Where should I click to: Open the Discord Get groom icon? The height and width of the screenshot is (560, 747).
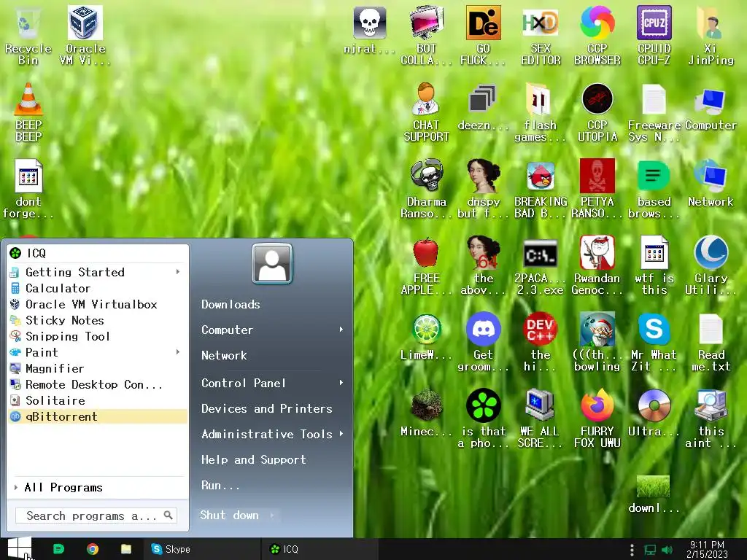tap(483, 329)
